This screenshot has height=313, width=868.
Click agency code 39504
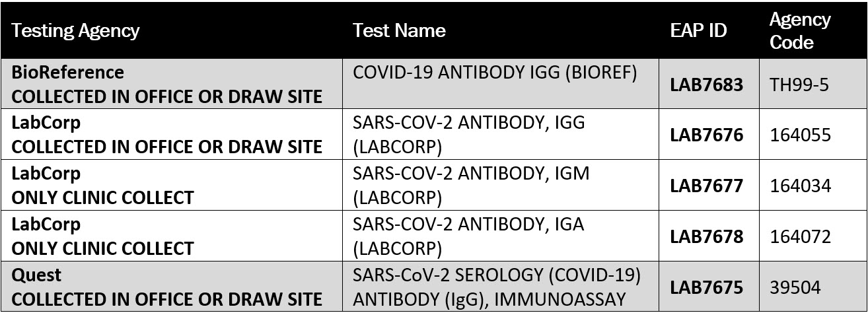click(795, 288)
